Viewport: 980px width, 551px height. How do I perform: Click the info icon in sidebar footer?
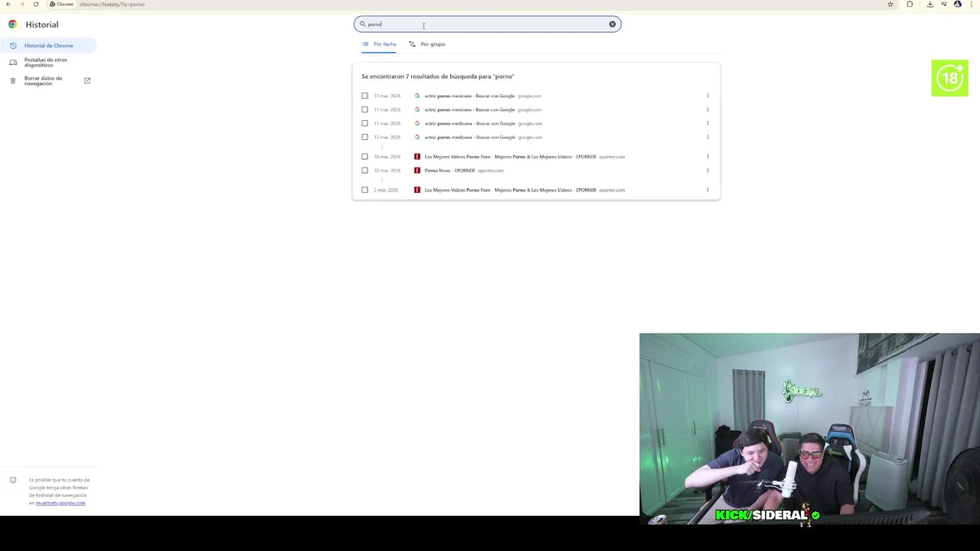point(13,480)
